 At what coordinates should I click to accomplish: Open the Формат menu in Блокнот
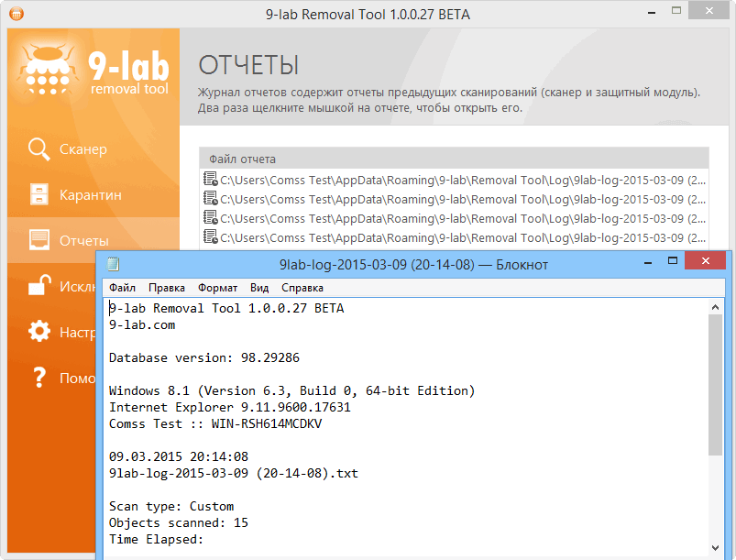(217, 288)
